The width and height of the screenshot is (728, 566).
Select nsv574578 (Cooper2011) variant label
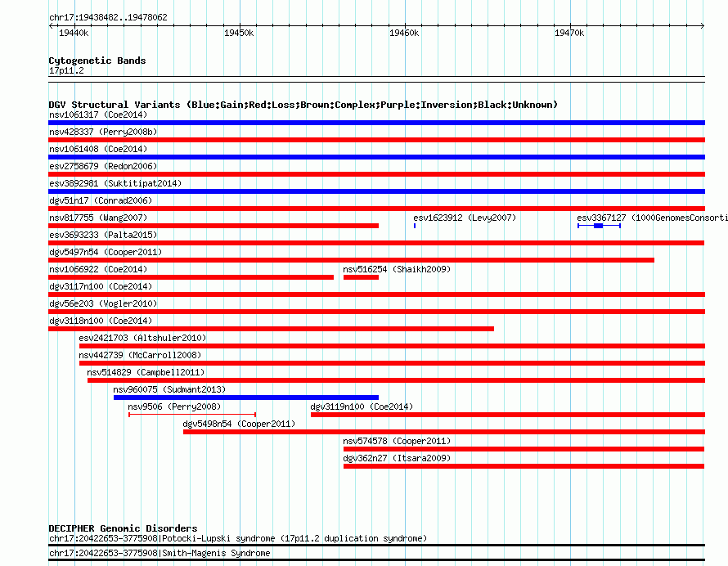[x=397, y=441]
